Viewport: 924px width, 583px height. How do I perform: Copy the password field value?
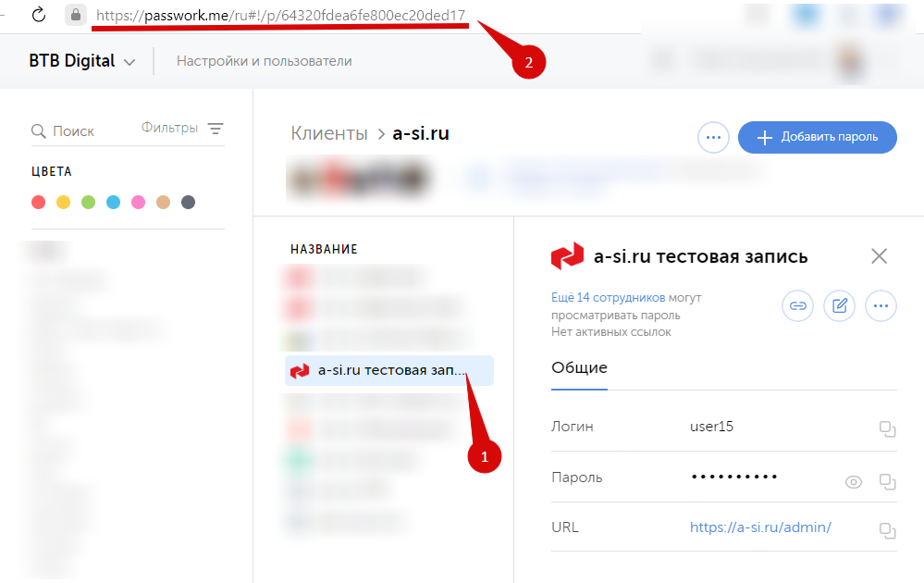tap(887, 481)
